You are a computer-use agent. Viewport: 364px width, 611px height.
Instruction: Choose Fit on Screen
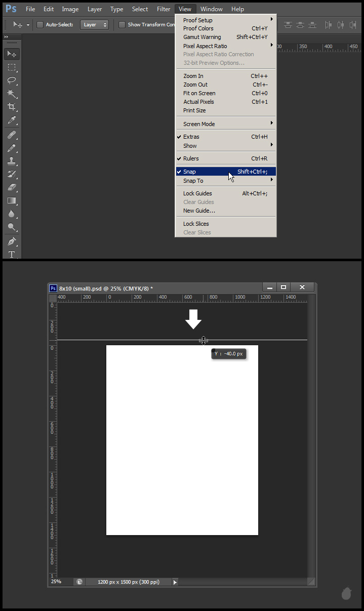click(x=199, y=93)
